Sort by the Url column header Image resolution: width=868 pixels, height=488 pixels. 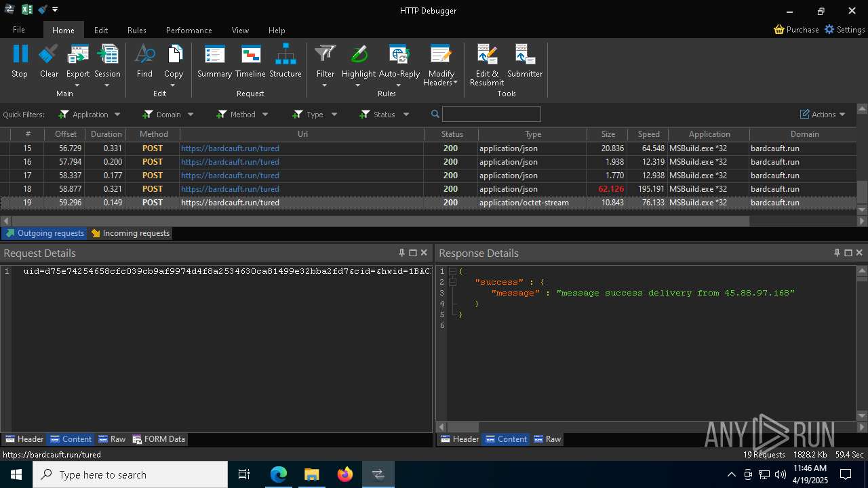click(x=302, y=134)
